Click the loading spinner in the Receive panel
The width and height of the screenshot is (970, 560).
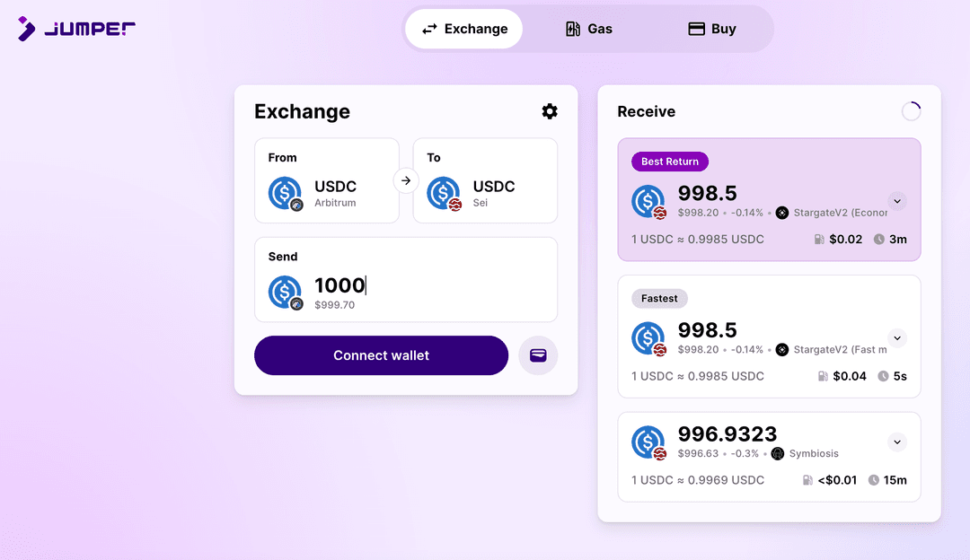coord(911,111)
